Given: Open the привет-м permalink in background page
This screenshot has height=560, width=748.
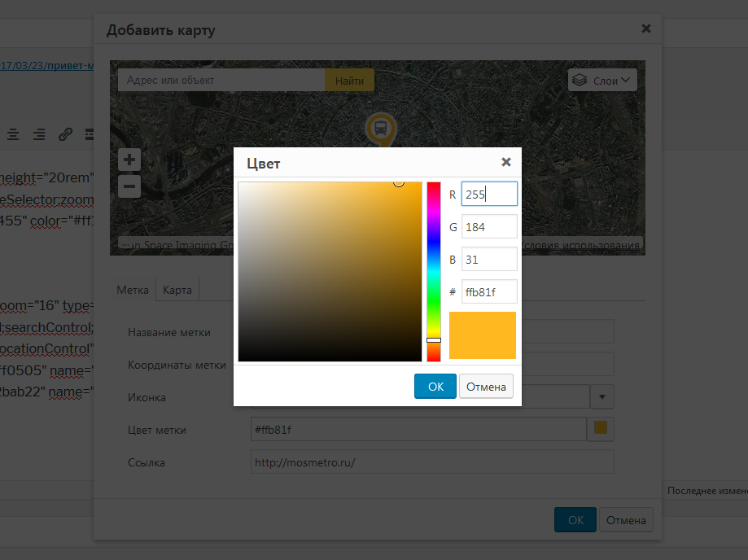Looking at the screenshot, I should click(46, 65).
